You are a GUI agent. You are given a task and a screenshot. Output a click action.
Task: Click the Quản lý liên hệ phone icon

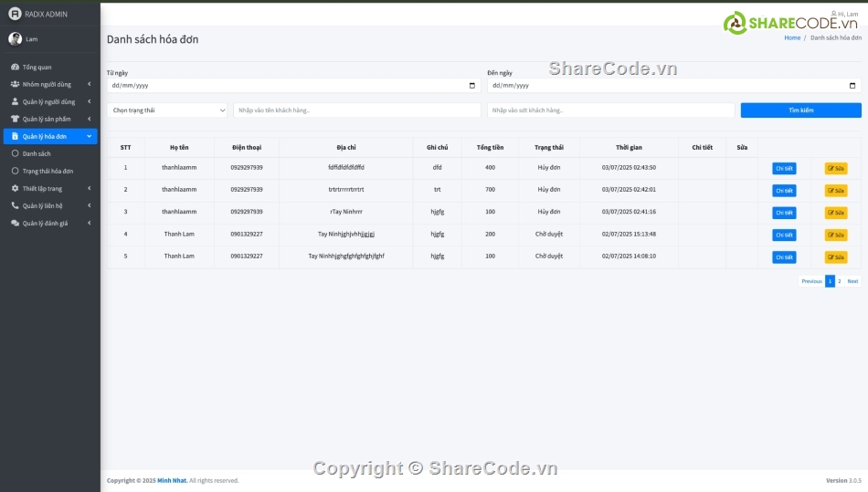click(15, 205)
